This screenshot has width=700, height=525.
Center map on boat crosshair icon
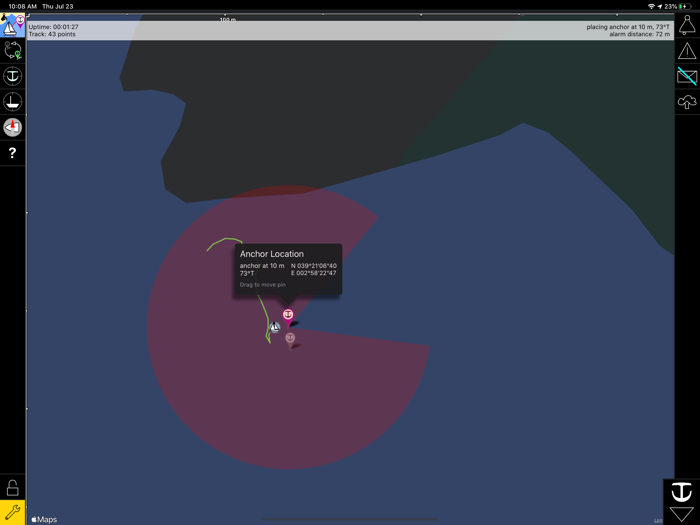coord(12,102)
